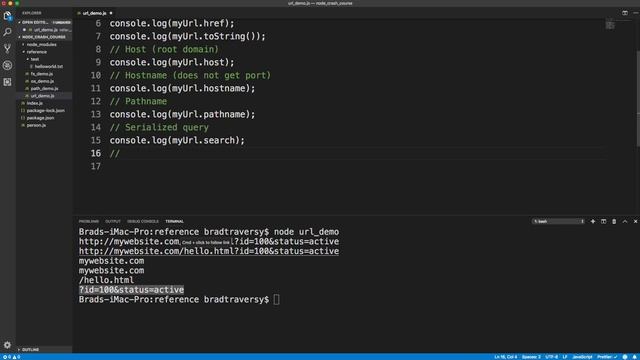Viewport: 640px width, 360px height.
Task: Click the Spaces: 2 indentation setting
Action: (x=531, y=357)
